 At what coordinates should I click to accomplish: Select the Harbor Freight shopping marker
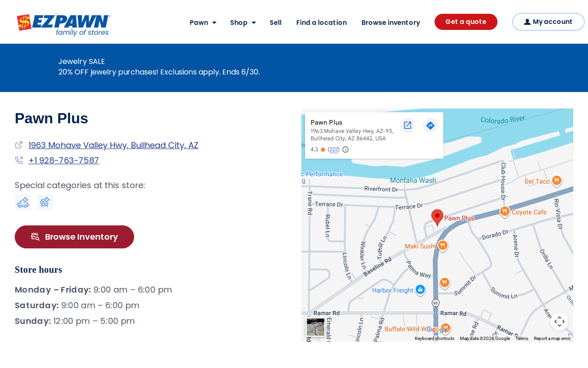tap(420, 290)
